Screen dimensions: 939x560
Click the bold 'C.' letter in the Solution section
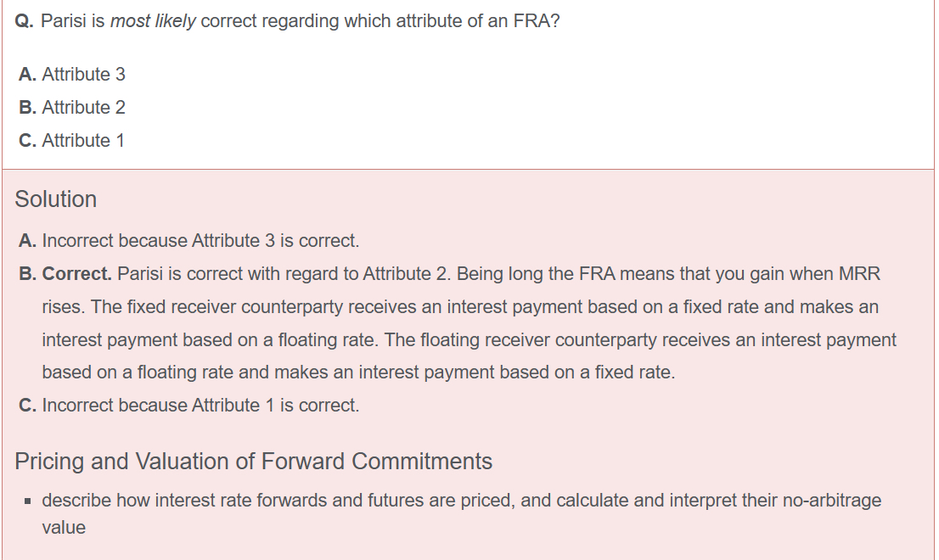(28, 406)
